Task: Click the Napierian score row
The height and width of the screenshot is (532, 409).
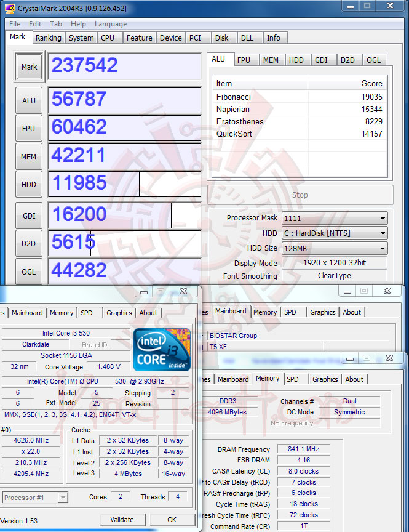Action: [x=299, y=109]
